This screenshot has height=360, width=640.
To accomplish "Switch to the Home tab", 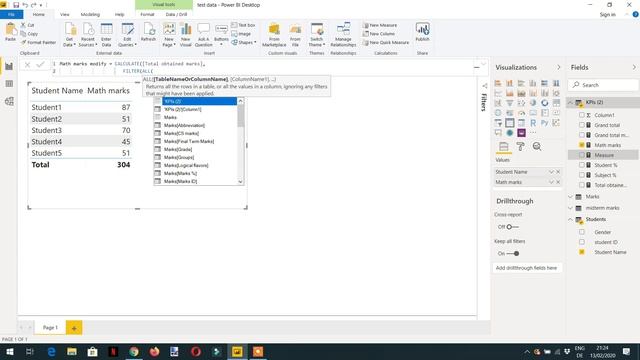I will pyautogui.click(x=39, y=14).
